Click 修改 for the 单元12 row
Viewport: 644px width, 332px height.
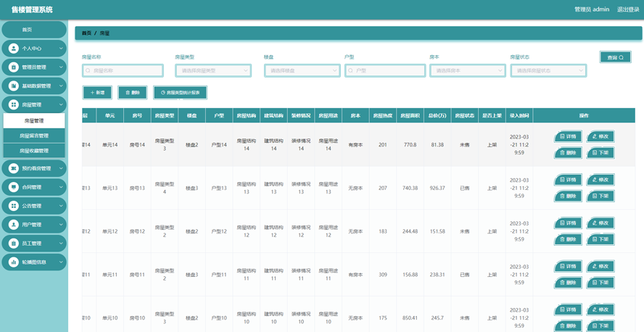[600, 223]
